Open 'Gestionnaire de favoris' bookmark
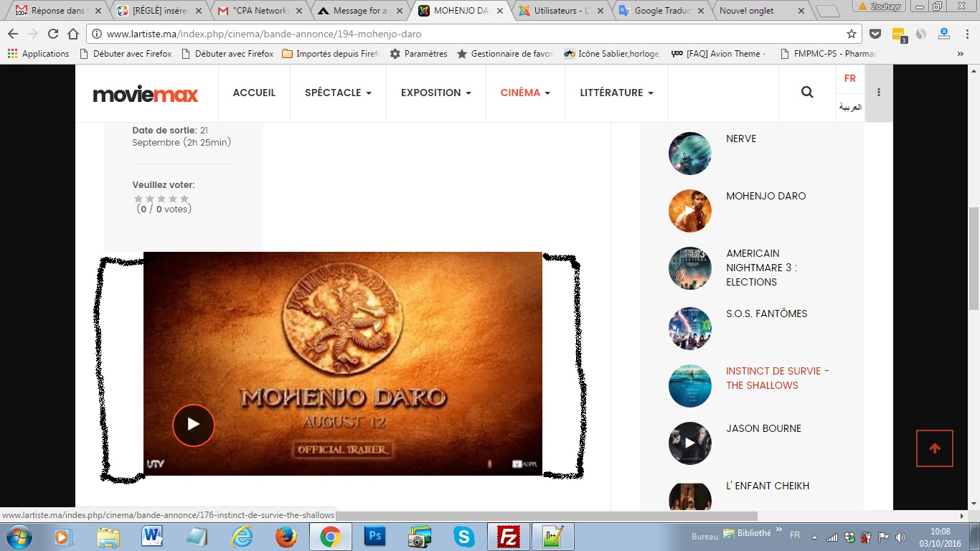This screenshot has width=980, height=551. coord(505,54)
